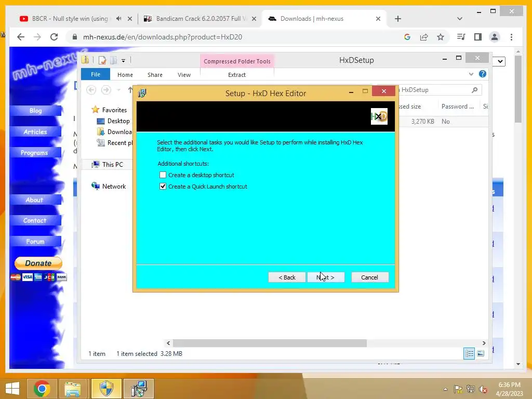The width and height of the screenshot is (532, 399).
Task: Open Quick Access Toolbar customize dropdown
Action: 124,61
